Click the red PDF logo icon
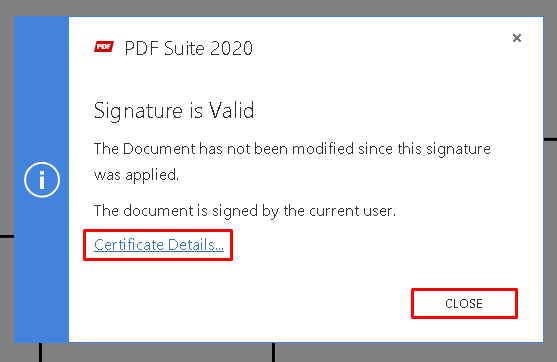This screenshot has height=362, width=557. click(104, 47)
